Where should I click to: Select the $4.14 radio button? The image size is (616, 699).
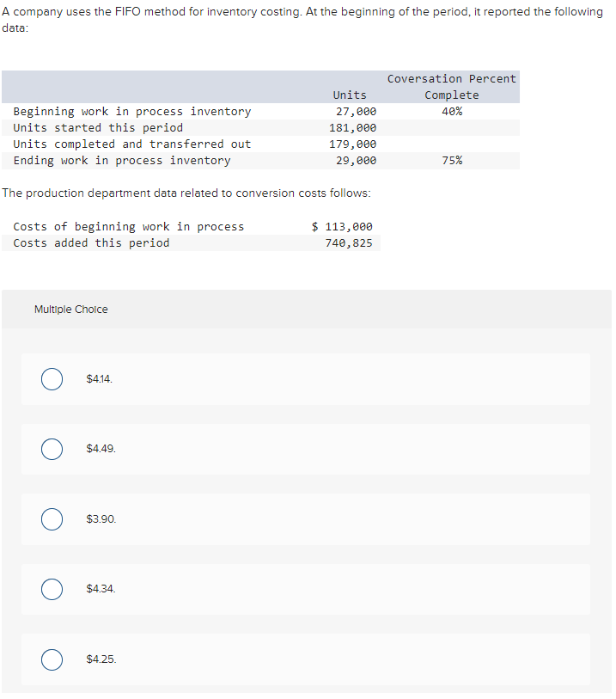click(52, 378)
